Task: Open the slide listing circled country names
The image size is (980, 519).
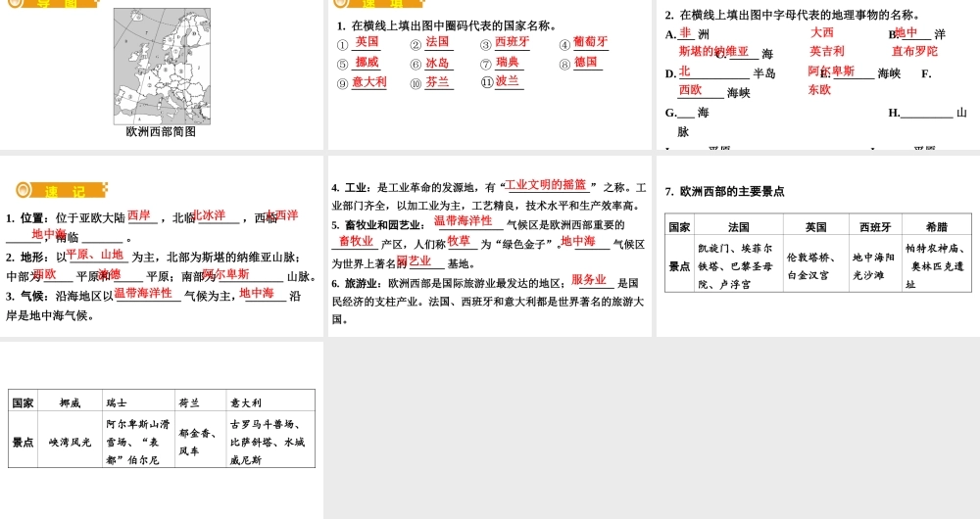Action: point(489,74)
